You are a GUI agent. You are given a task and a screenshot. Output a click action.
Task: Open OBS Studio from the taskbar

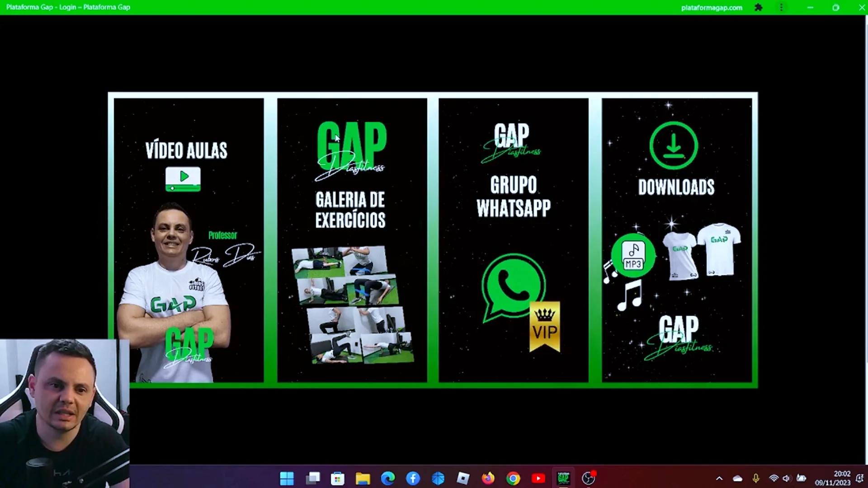tap(589, 478)
